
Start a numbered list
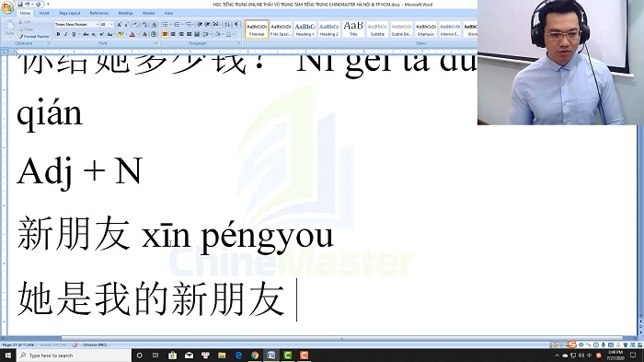pyautogui.click(x=177, y=24)
